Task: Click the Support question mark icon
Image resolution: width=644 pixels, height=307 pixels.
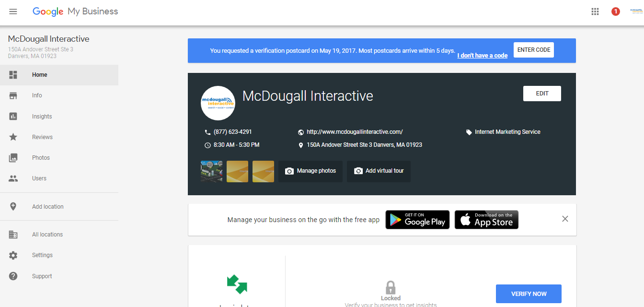Action: point(13,276)
